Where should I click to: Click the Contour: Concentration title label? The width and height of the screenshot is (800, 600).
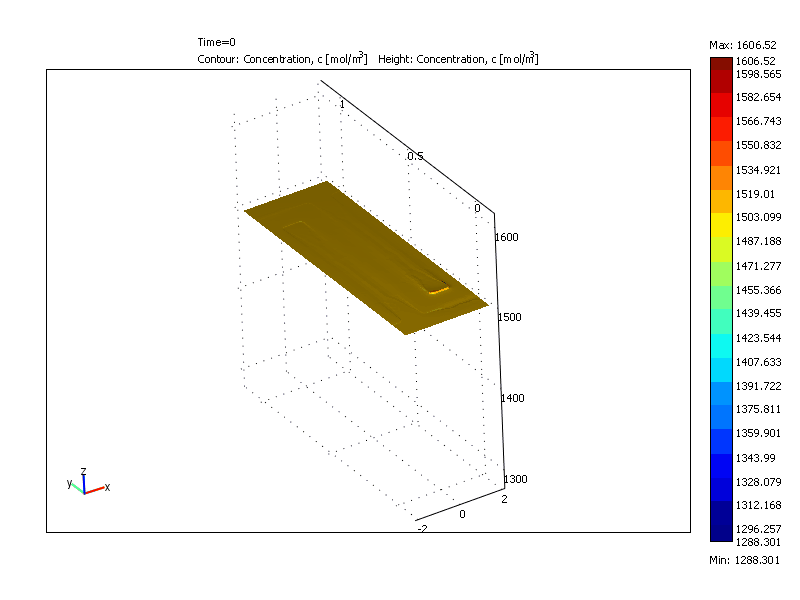284,59
